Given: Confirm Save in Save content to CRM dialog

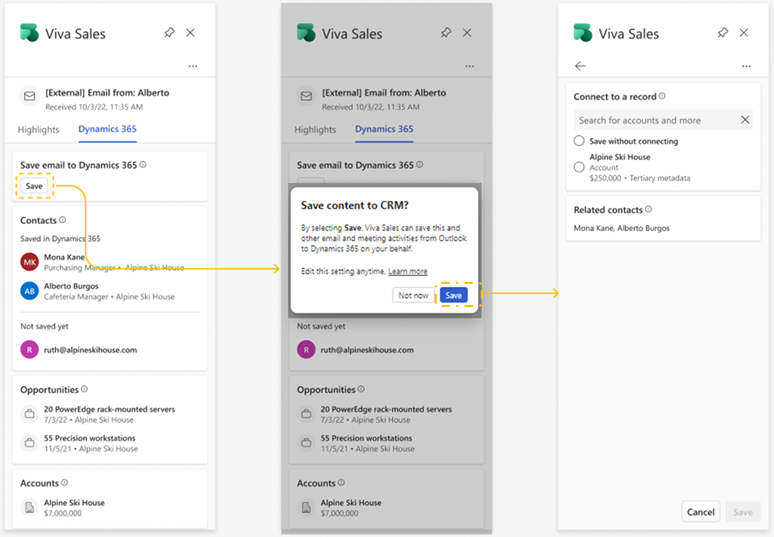Looking at the screenshot, I should (454, 295).
